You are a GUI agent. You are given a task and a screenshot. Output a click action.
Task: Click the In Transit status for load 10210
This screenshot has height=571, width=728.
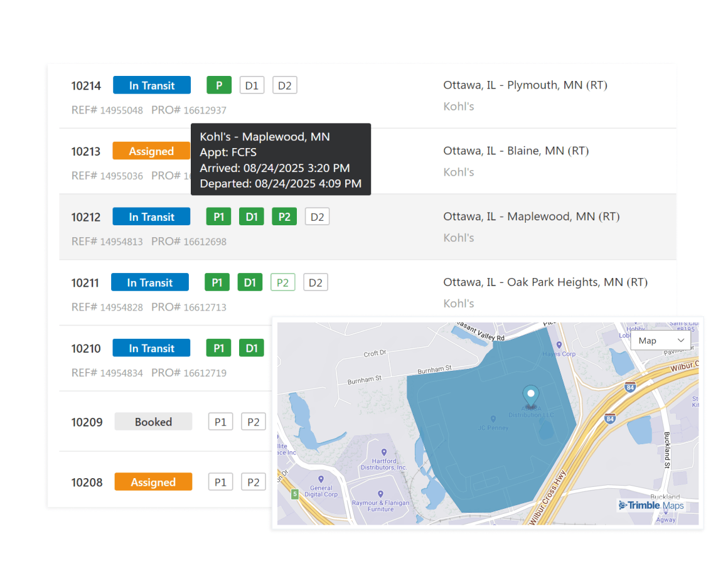(x=151, y=348)
